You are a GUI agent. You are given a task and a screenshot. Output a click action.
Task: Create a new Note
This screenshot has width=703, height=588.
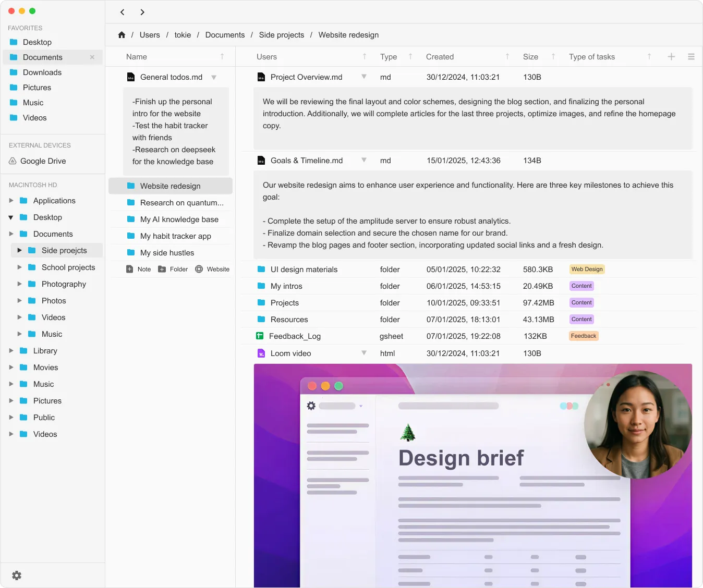tap(139, 269)
